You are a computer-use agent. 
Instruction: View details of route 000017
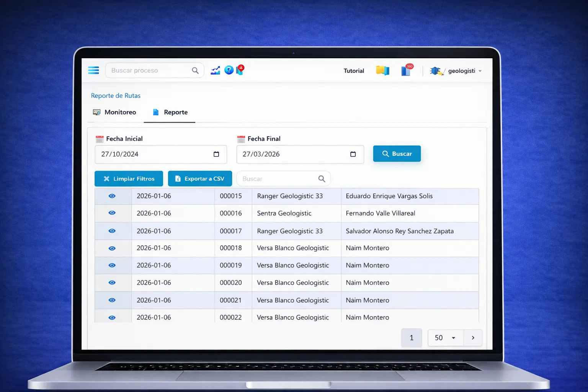pyautogui.click(x=112, y=231)
